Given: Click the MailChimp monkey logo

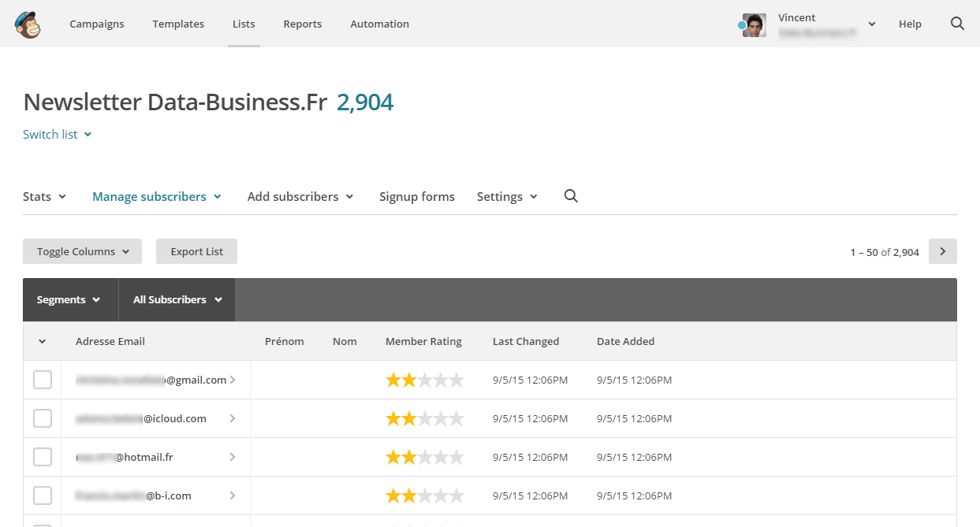Looking at the screenshot, I should coord(28,24).
